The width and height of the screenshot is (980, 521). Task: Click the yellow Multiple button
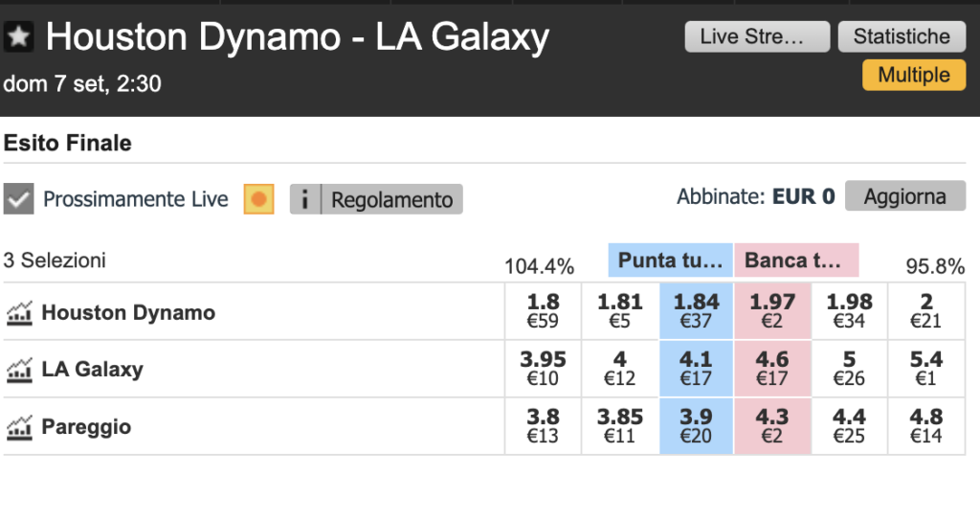coord(914,75)
